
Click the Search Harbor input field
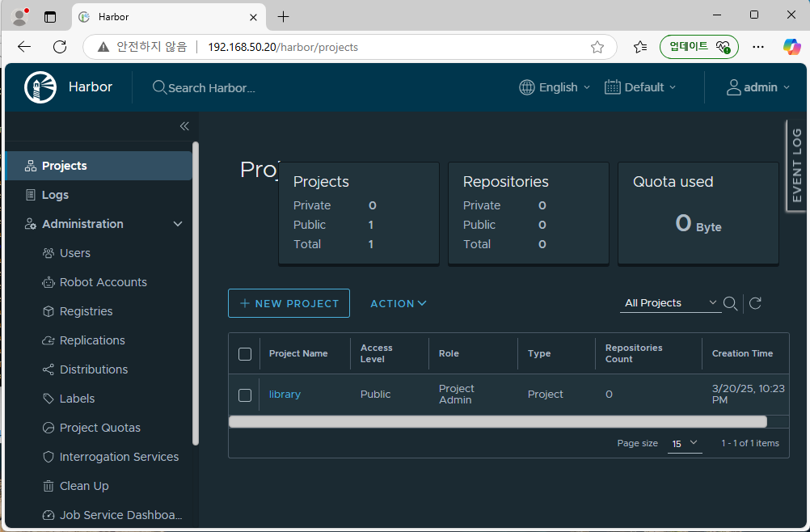pyautogui.click(x=212, y=88)
